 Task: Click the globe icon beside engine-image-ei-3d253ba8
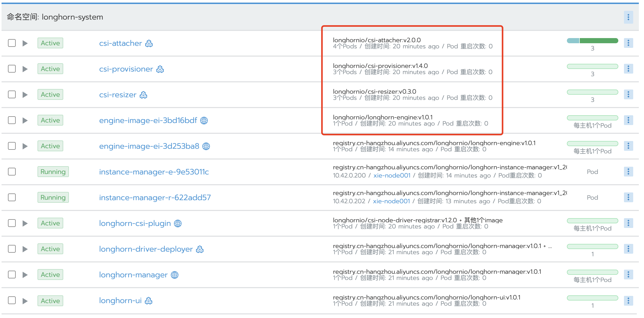206,146
